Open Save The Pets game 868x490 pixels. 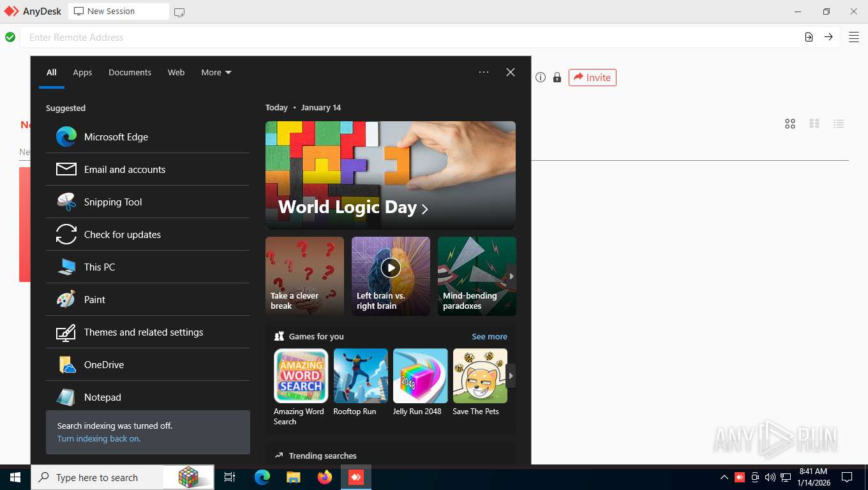point(480,383)
